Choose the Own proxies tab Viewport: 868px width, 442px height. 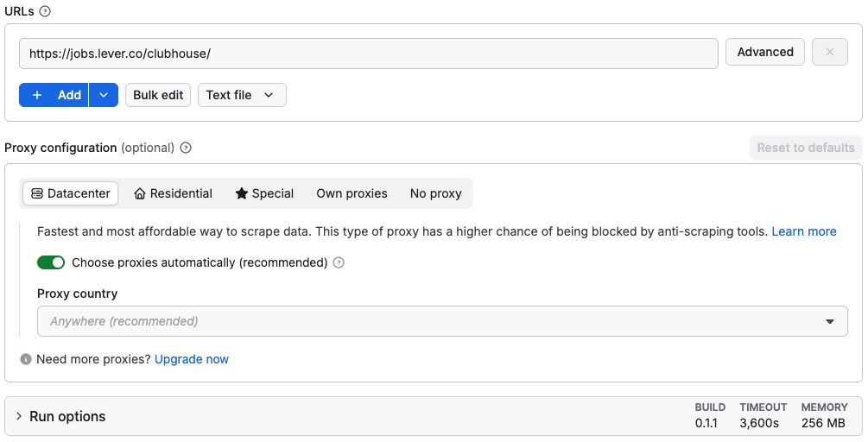click(352, 193)
